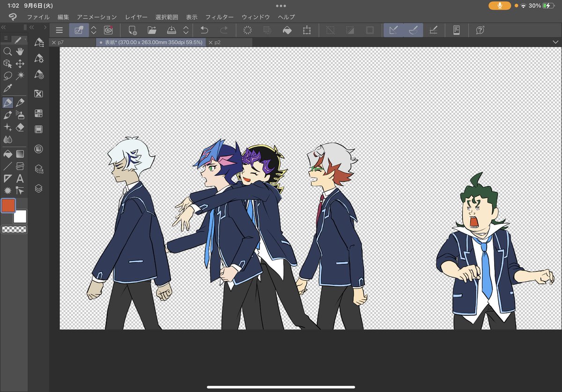
Task: Select the Eraser tool
Action: (x=20, y=127)
